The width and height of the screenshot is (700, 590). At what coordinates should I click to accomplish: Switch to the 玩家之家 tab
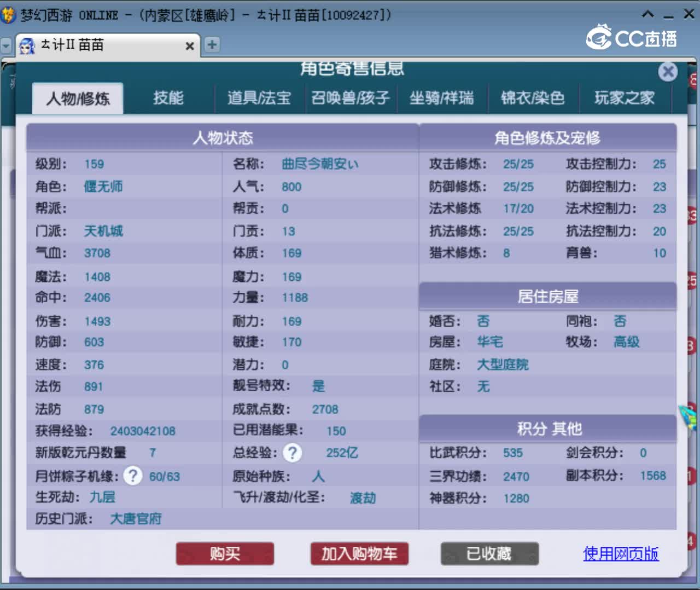tap(624, 98)
